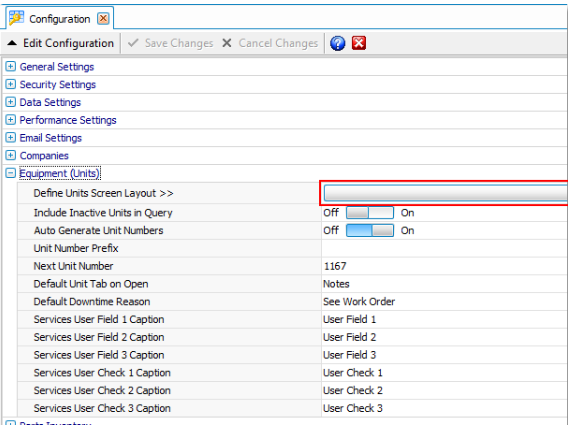Image resolution: width=568 pixels, height=426 pixels.
Task: Open the Edit Configuration menu
Action: point(68,43)
